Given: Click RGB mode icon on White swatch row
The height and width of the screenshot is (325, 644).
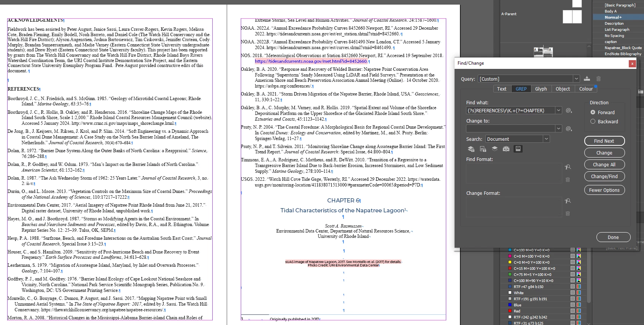Looking at the screenshot, I should tap(579, 293).
